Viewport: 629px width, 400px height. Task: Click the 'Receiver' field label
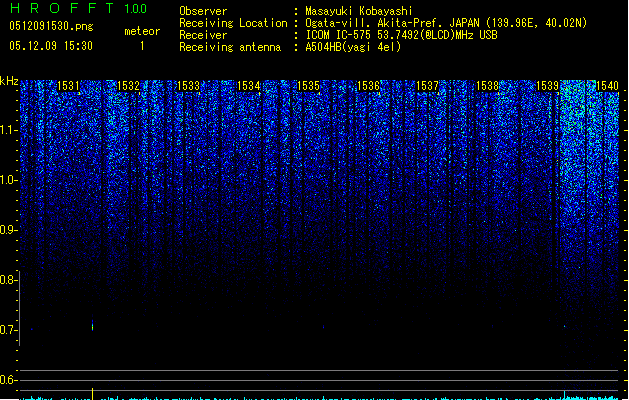[x=203, y=35]
